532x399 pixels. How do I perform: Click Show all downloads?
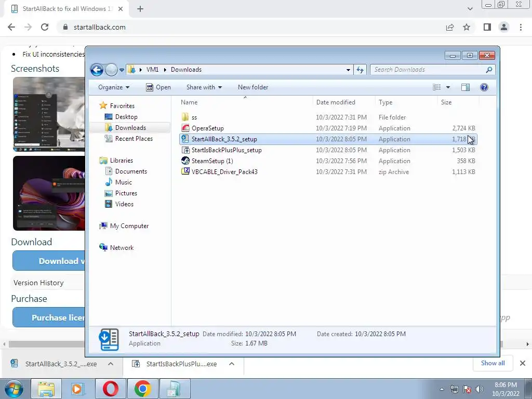coord(493,363)
